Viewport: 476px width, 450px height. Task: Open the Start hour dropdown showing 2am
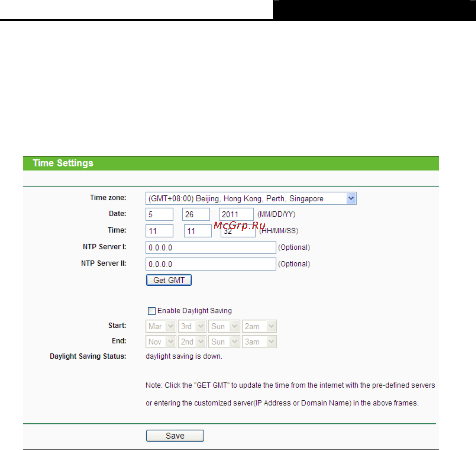259,326
